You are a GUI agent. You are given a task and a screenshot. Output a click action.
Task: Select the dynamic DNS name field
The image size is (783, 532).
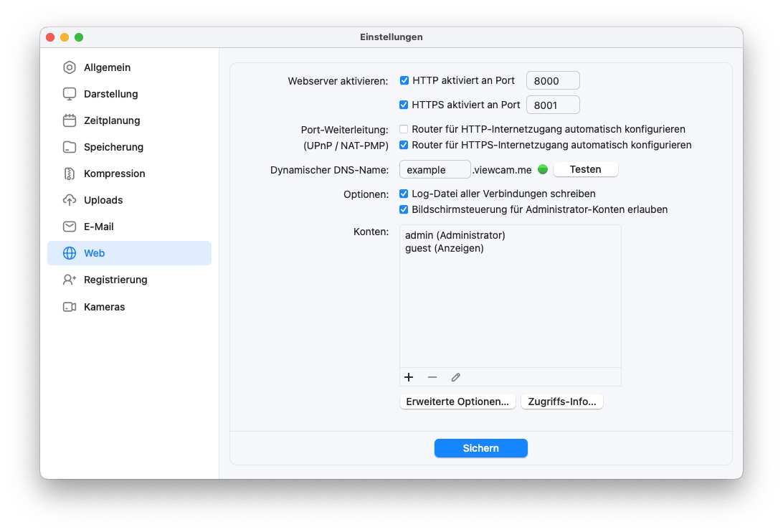pos(435,169)
